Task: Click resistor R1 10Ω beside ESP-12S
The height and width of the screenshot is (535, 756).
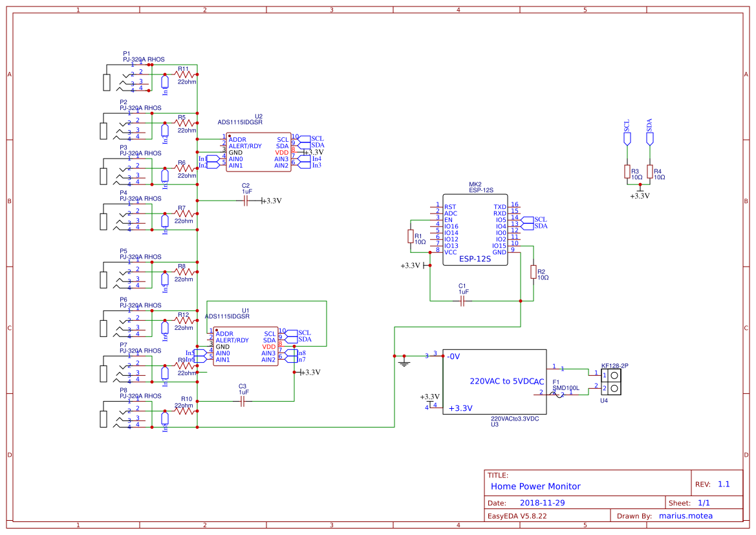Action: 412,237
